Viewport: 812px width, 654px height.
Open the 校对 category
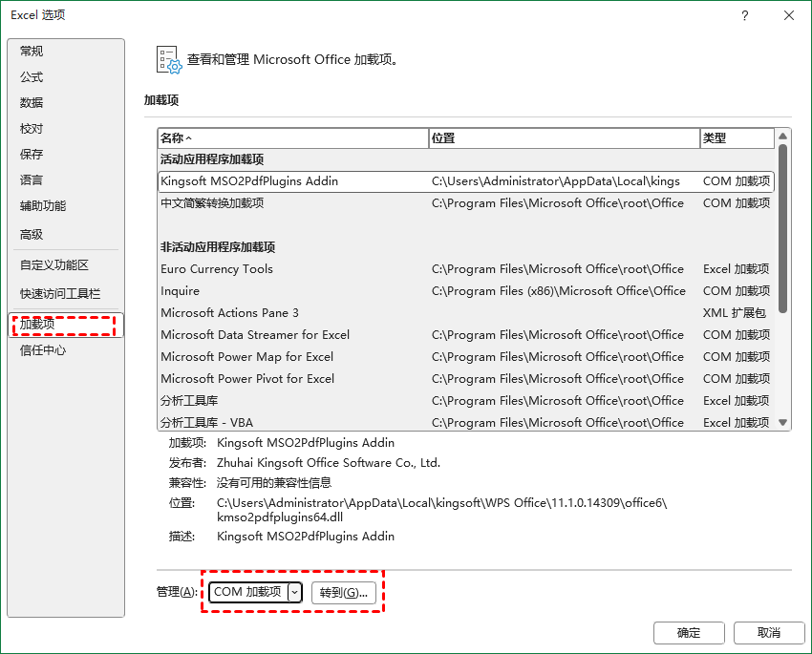tap(66, 128)
